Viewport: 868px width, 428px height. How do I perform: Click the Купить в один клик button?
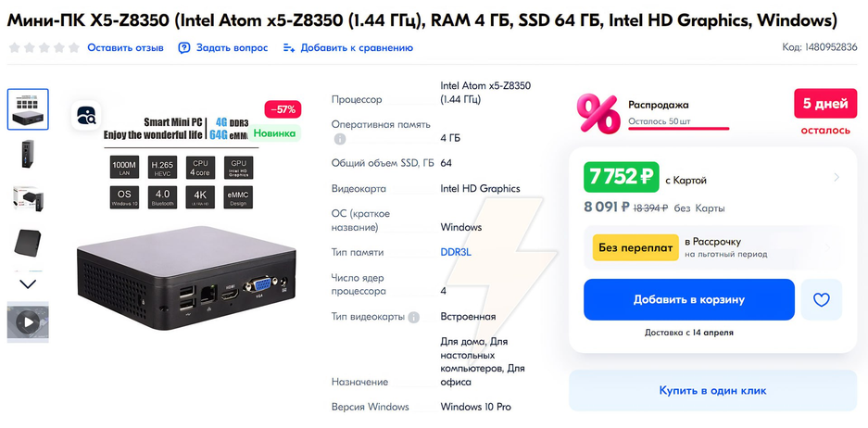(712, 390)
